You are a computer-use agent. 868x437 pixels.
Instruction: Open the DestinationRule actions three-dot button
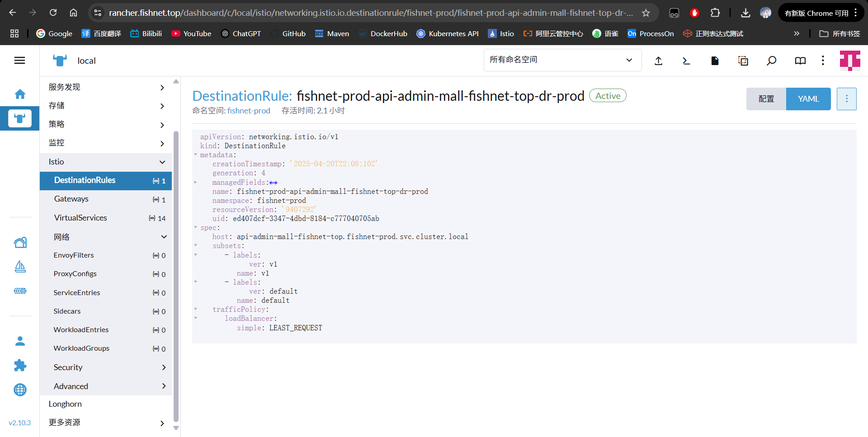[x=846, y=99]
